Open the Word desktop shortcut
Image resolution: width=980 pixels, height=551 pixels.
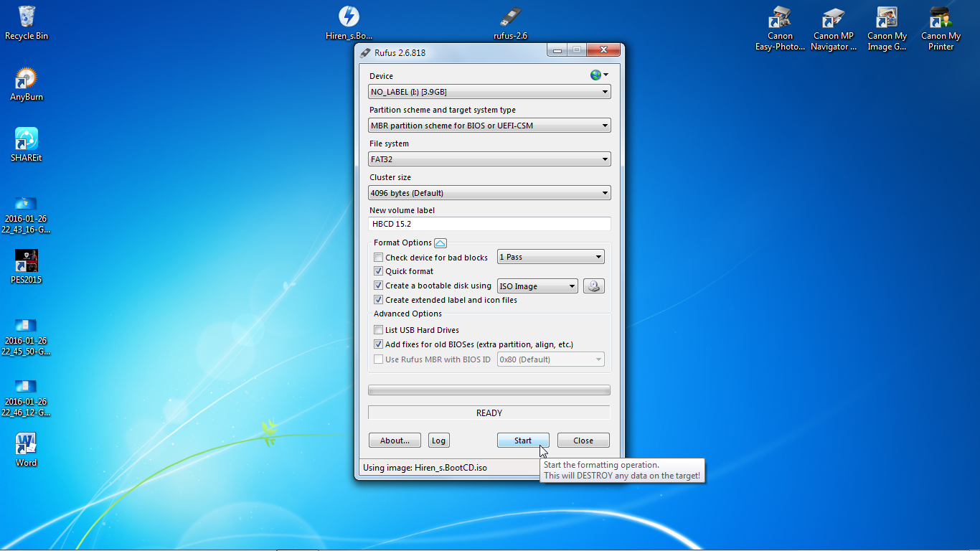pos(27,450)
